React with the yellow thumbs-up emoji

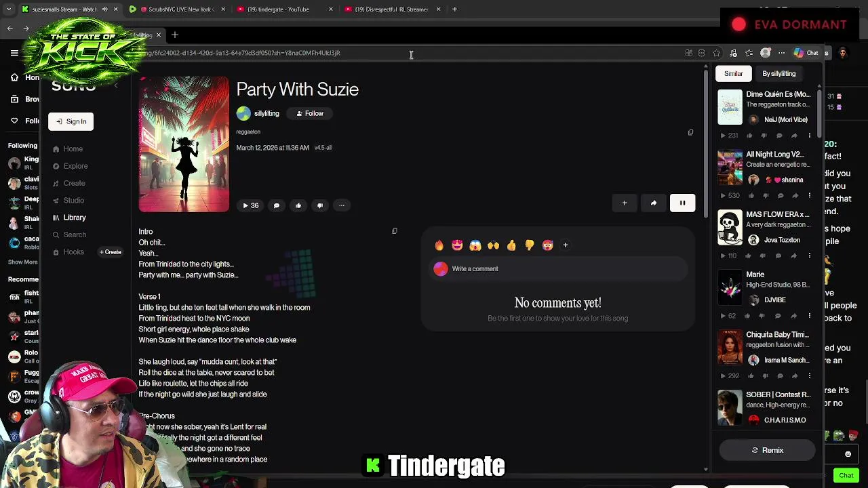(511, 245)
